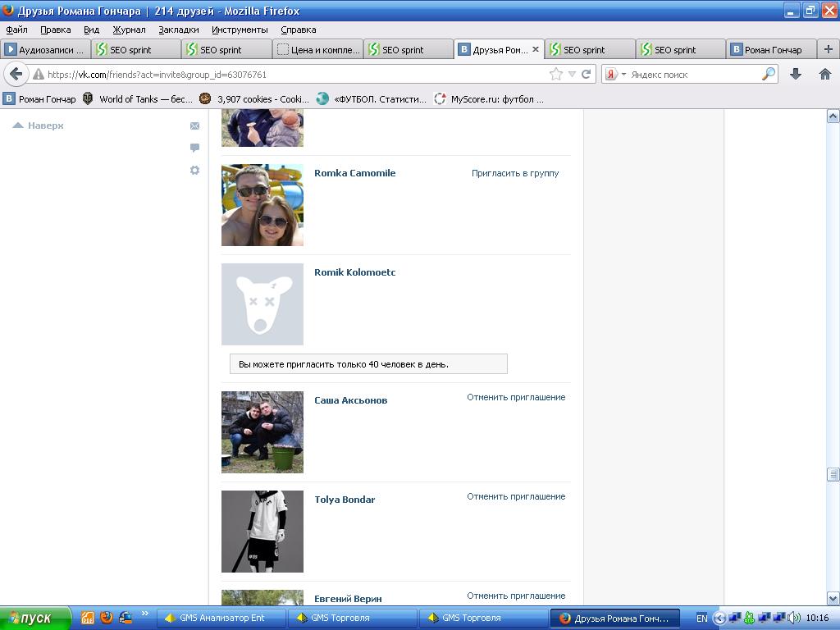
Task: Open the World of Tanks bookmark
Action: point(138,98)
